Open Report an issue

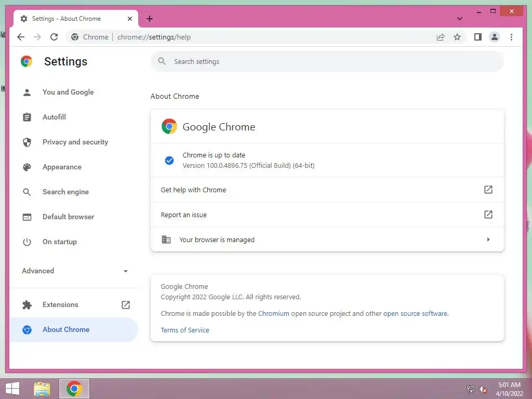tap(327, 215)
